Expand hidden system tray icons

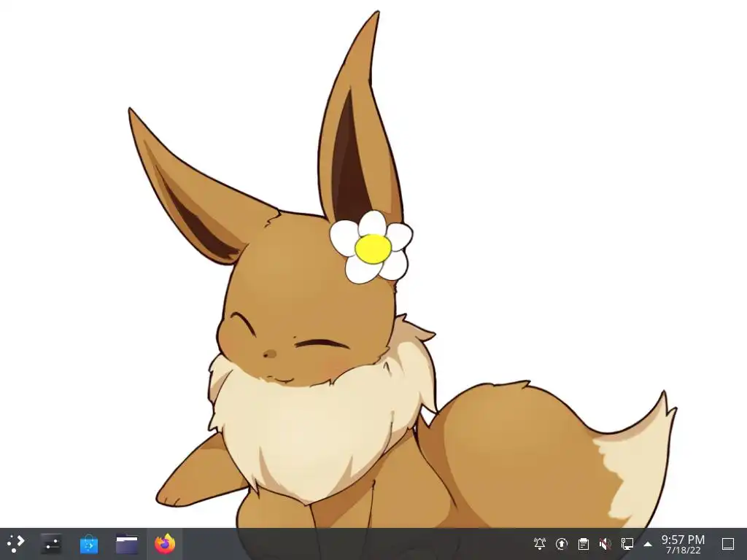click(648, 544)
